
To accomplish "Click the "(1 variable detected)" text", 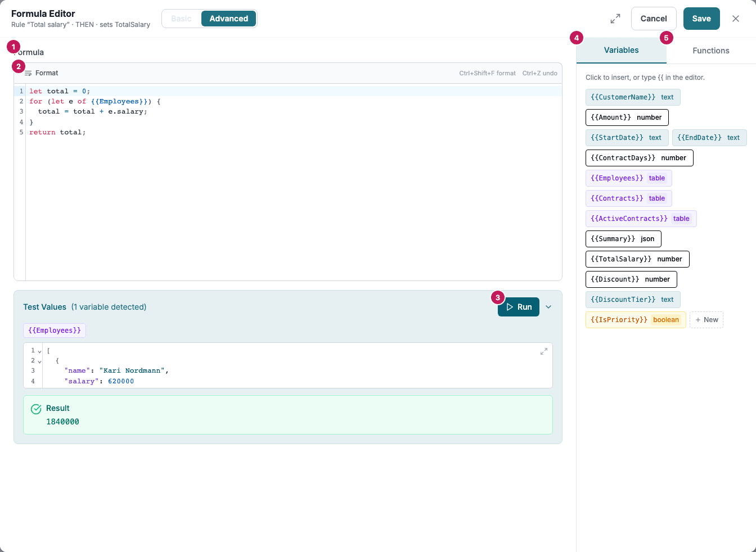I will [109, 307].
